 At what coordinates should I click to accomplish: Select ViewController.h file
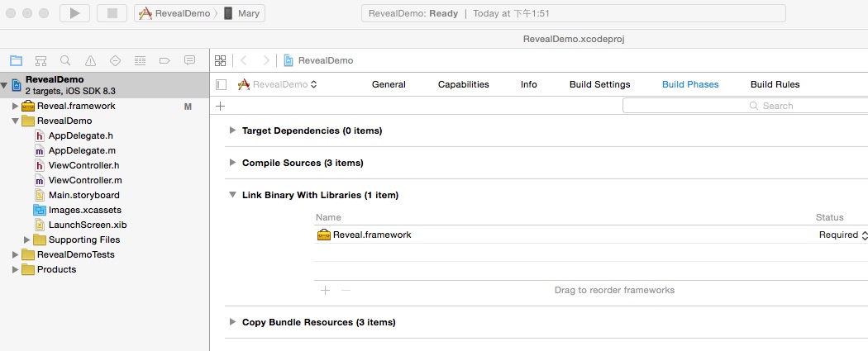coord(83,165)
